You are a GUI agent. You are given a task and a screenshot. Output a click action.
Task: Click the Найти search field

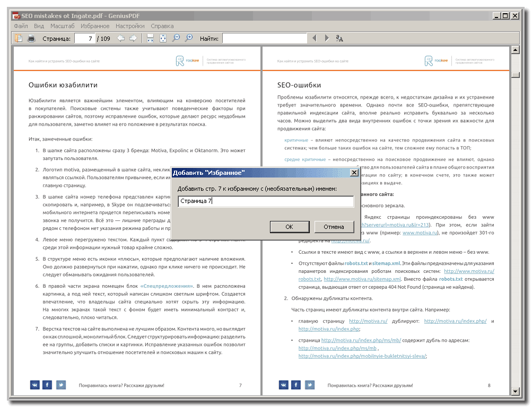[265, 39]
